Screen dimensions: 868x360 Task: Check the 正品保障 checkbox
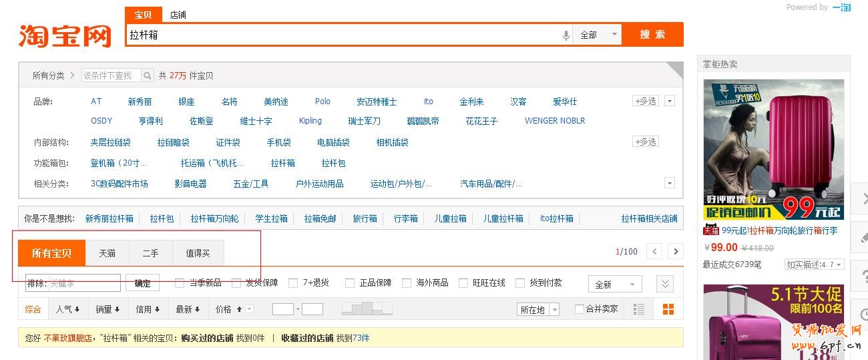pyautogui.click(x=349, y=283)
